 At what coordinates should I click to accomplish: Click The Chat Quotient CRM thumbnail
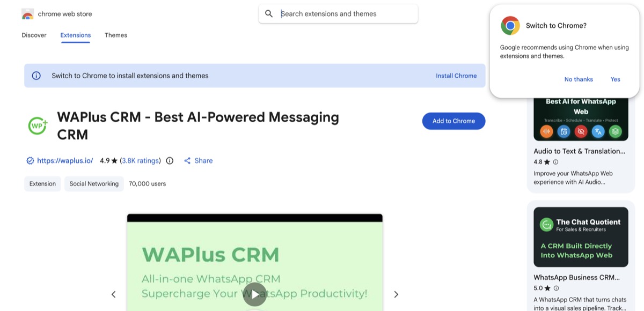coord(581,237)
